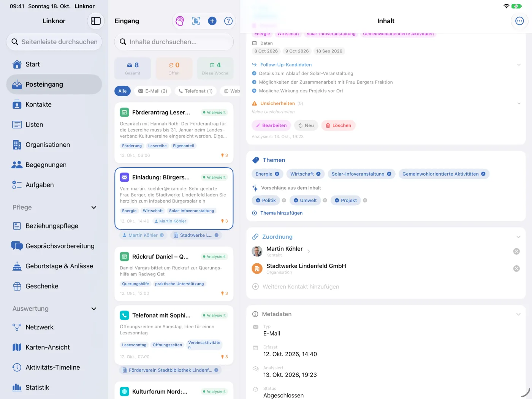Click the Thema hinzufügen link

click(277, 213)
